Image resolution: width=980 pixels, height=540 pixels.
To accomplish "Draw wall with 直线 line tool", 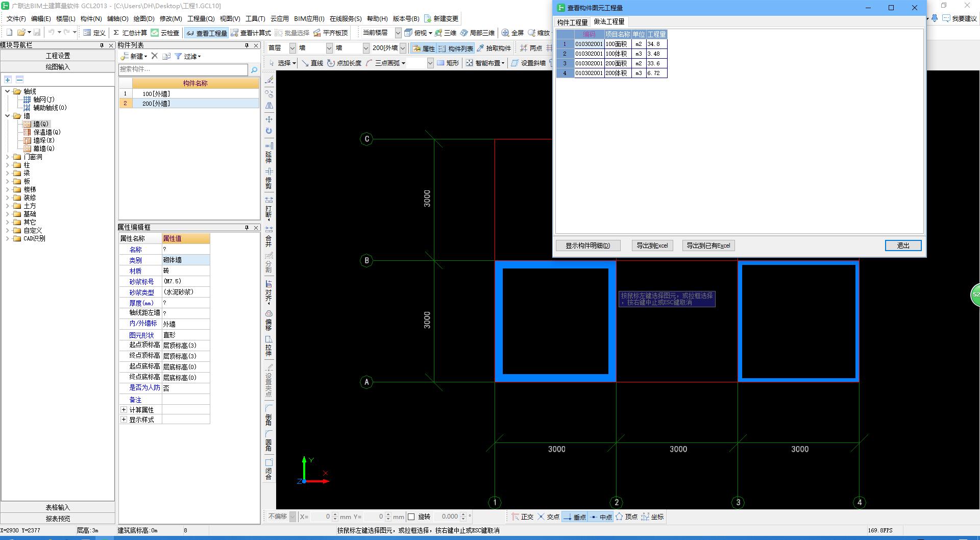I will tap(312, 63).
